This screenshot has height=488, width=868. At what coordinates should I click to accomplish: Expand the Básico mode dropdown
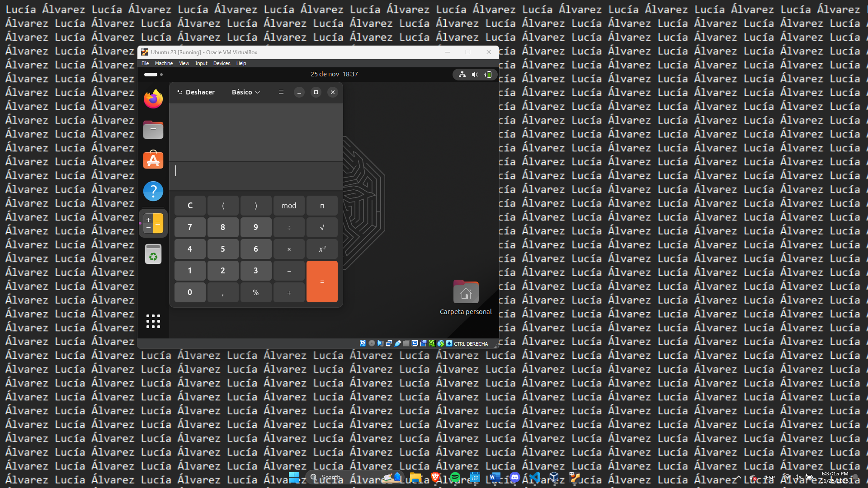pyautogui.click(x=246, y=92)
